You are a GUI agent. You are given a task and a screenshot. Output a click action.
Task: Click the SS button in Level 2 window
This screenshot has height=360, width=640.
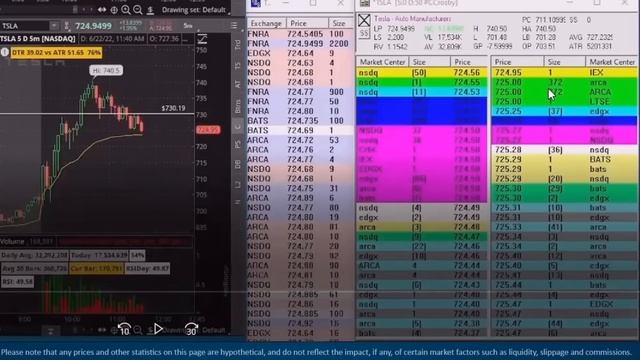pyautogui.click(x=364, y=33)
